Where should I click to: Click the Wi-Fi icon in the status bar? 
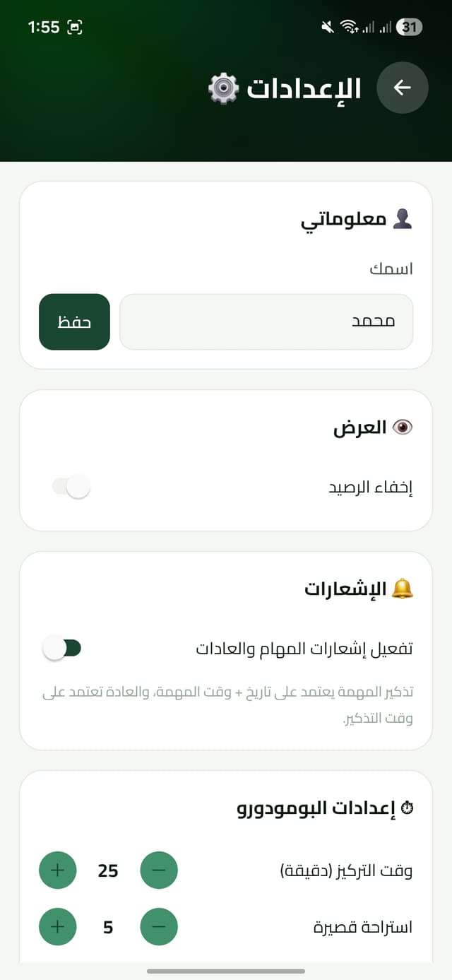click(348, 27)
